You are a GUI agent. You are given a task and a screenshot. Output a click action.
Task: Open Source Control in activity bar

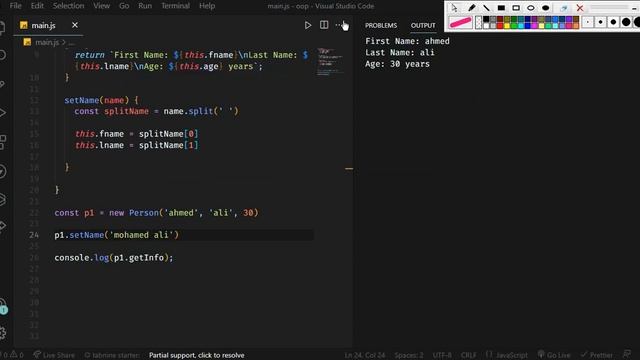click(x=2, y=84)
